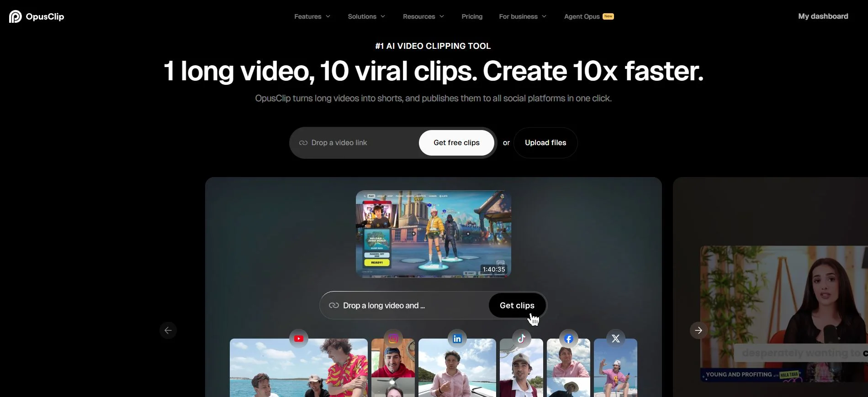Open the Resources dropdown menu
Image resolution: width=868 pixels, height=397 pixels.
click(x=423, y=16)
